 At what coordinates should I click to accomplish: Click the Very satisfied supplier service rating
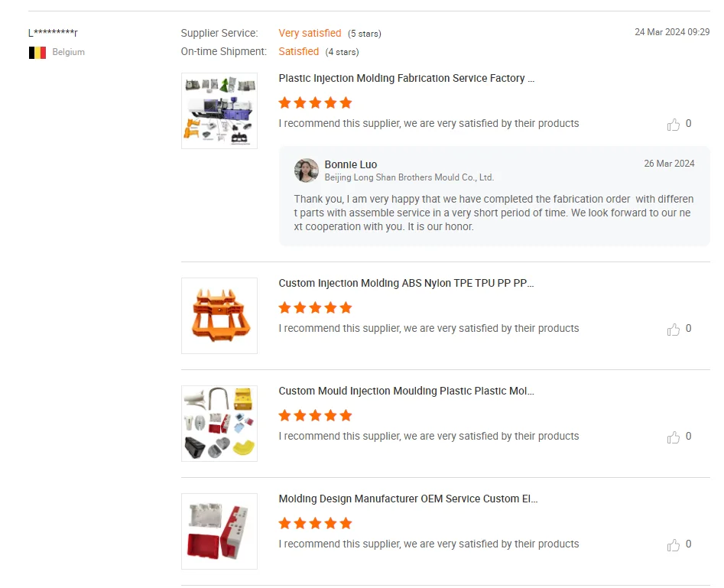click(x=310, y=33)
